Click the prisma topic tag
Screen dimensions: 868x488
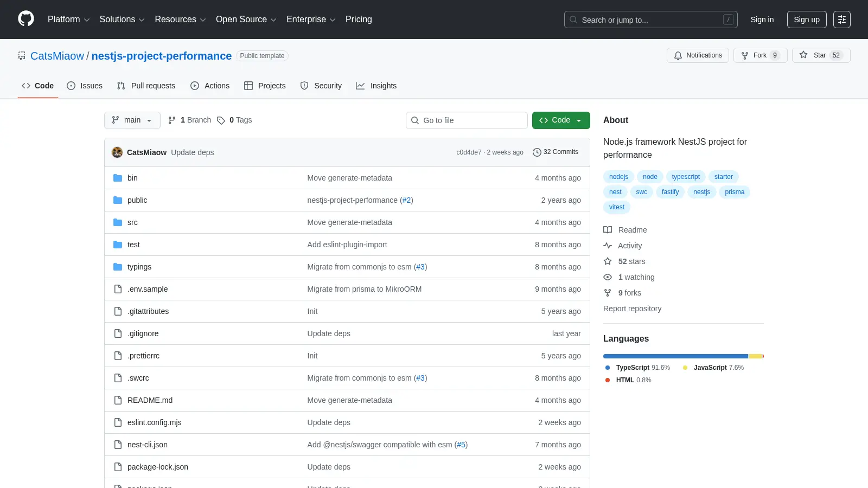[x=735, y=192]
